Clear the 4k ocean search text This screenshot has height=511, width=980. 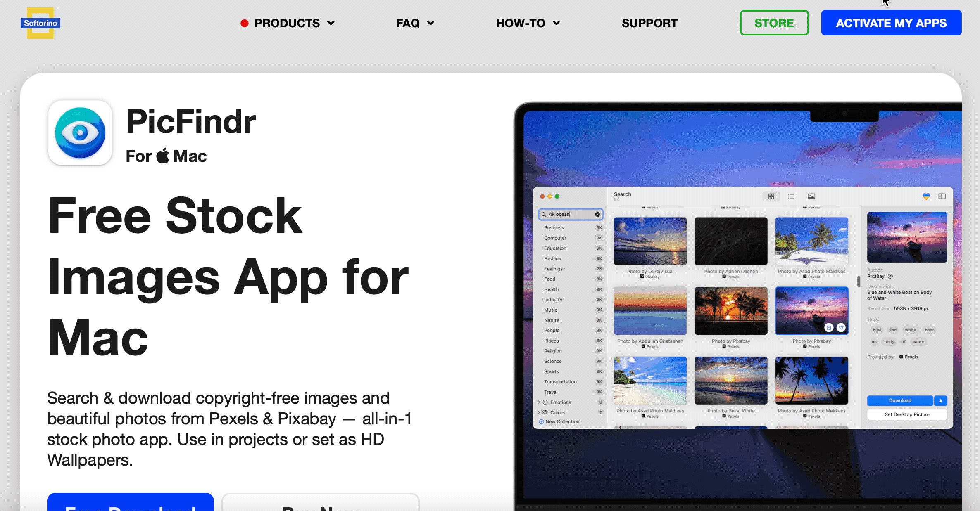[x=597, y=214]
